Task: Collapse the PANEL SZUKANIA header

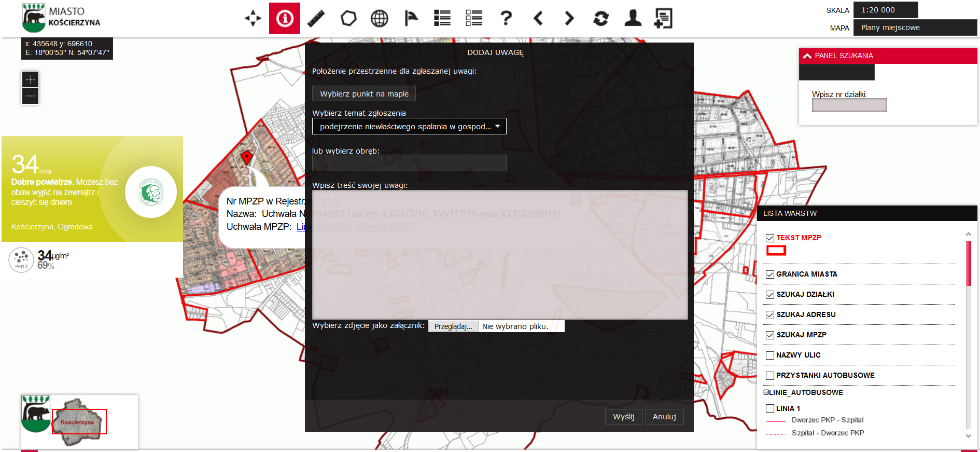Action: 807,56
